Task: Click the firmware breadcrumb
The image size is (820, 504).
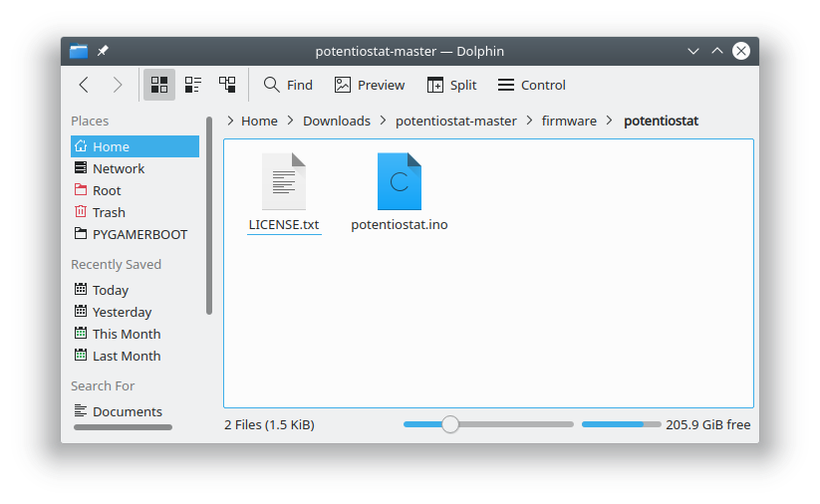Action: (569, 121)
